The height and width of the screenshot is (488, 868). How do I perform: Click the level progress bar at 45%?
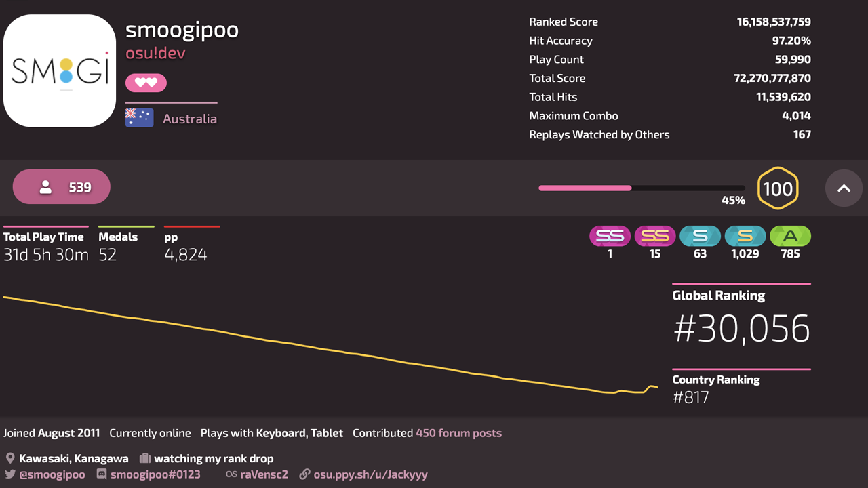pos(642,188)
